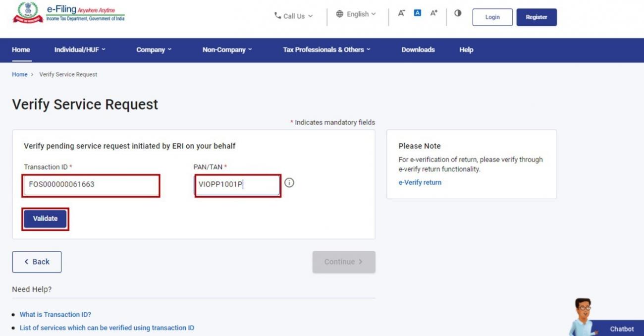644x336 pixels.
Task: Select the increase font size icon
Action: (433, 13)
